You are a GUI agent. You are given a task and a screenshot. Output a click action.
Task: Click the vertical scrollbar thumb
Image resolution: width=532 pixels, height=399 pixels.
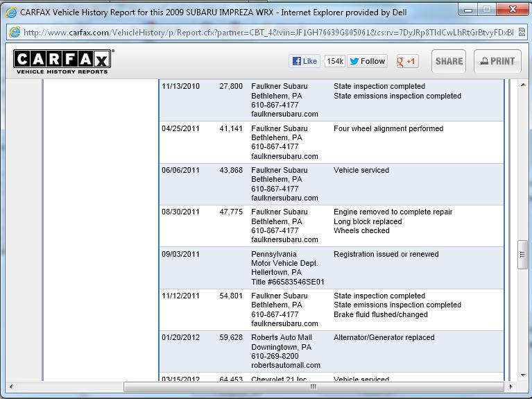pyautogui.click(x=522, y=255)
